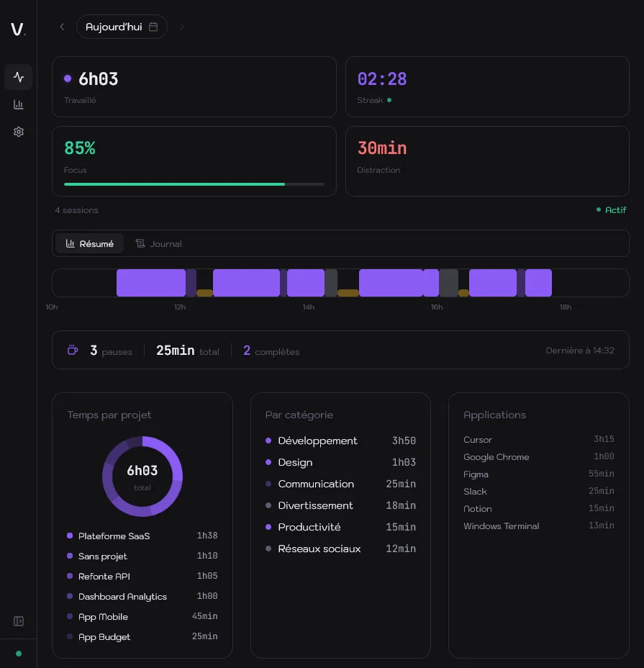
Task: Click the Par catégorie heading
Action: coord(299,415)
